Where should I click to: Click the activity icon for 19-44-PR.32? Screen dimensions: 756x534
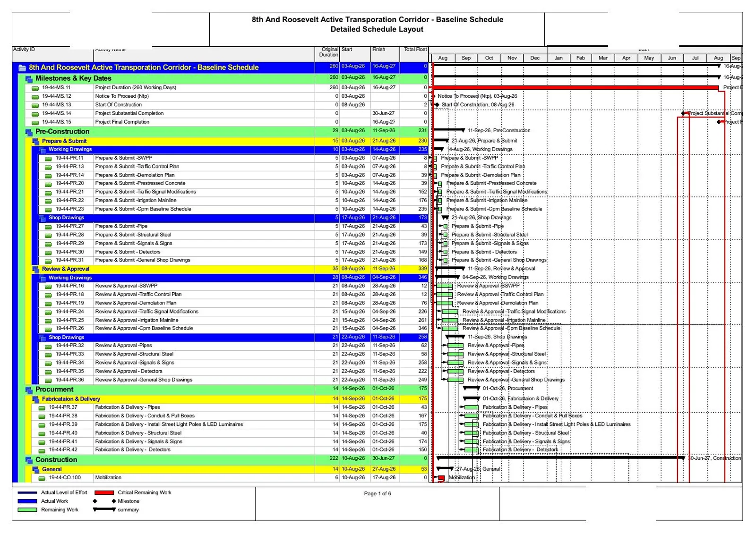48,346
